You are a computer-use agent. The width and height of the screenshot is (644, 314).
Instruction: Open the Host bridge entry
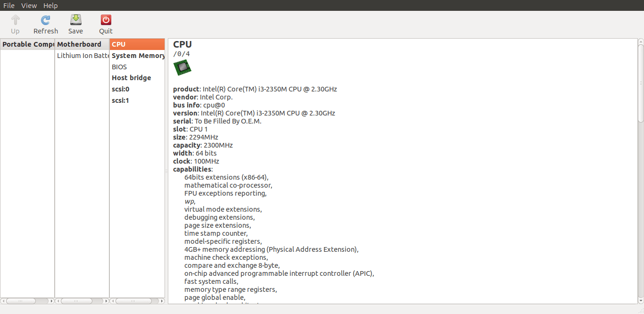pyautogui.click(x=131, y=78)
